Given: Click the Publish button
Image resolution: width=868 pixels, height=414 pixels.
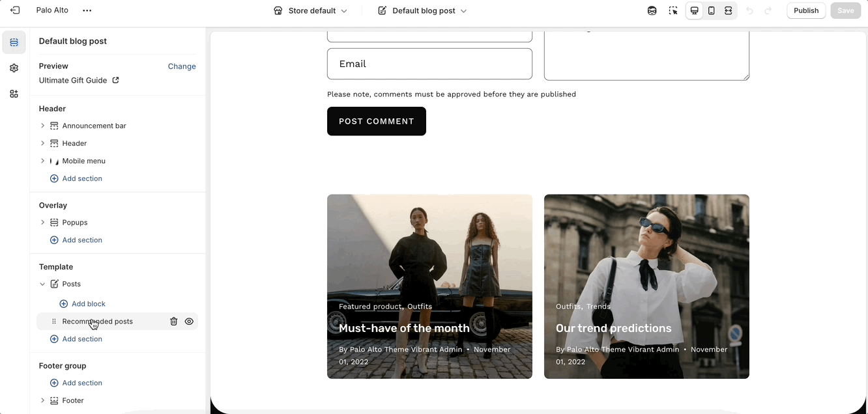Looking at the screenshot, I should pyautogui.click(x=806, y=10).
